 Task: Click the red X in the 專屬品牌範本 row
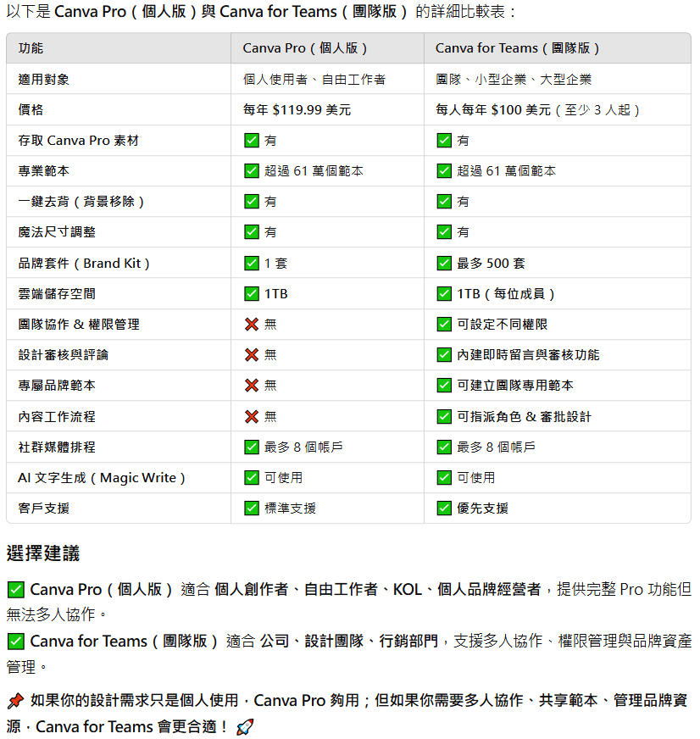[x=252, y=386]
